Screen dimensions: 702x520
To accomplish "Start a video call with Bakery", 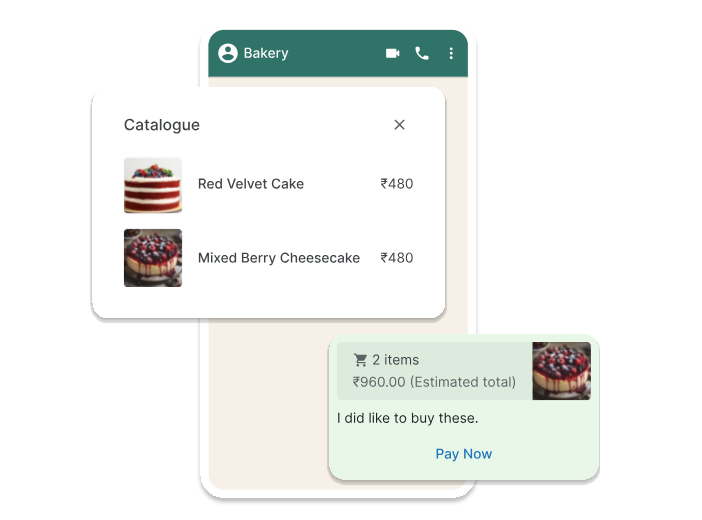I will point(393,53).
